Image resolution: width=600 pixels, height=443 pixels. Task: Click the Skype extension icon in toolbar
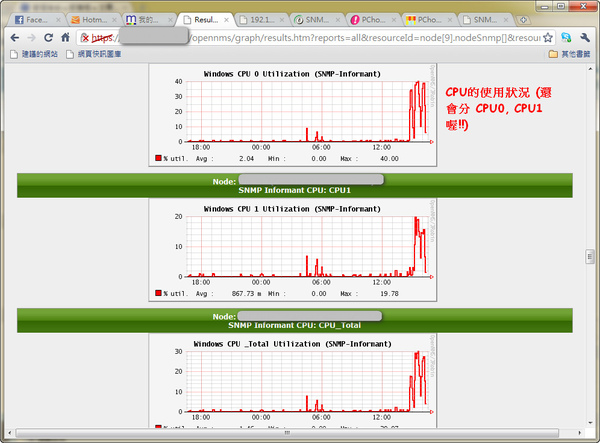[x=566, y=37]
